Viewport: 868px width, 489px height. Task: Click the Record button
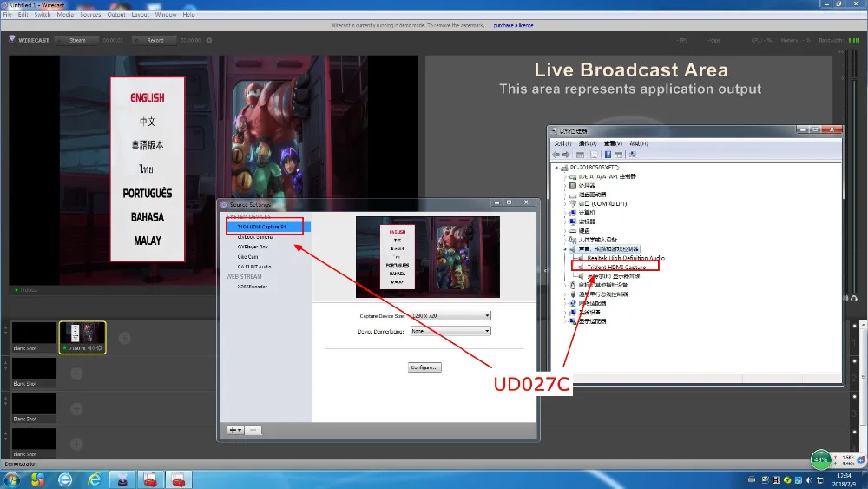155,41
